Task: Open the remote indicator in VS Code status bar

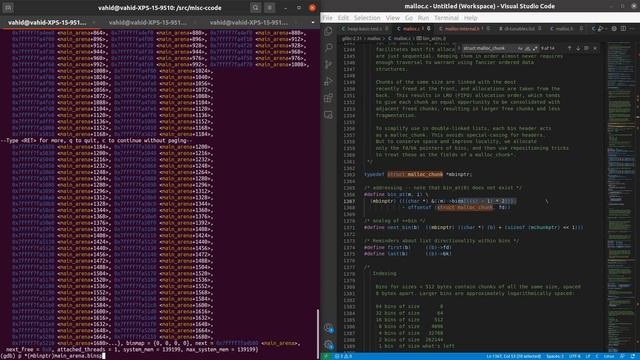Action: coord(325,356)
